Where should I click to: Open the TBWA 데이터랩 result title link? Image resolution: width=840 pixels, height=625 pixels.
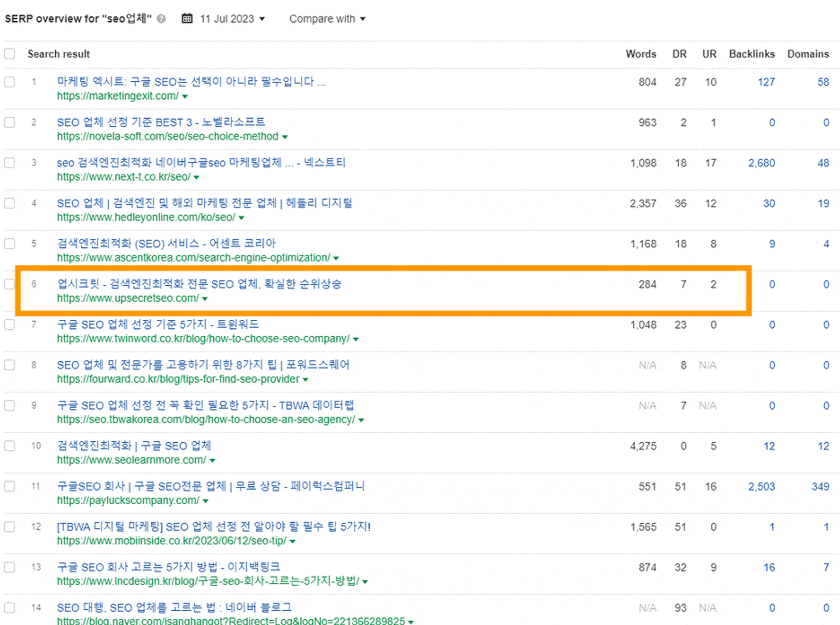(205, 405)
